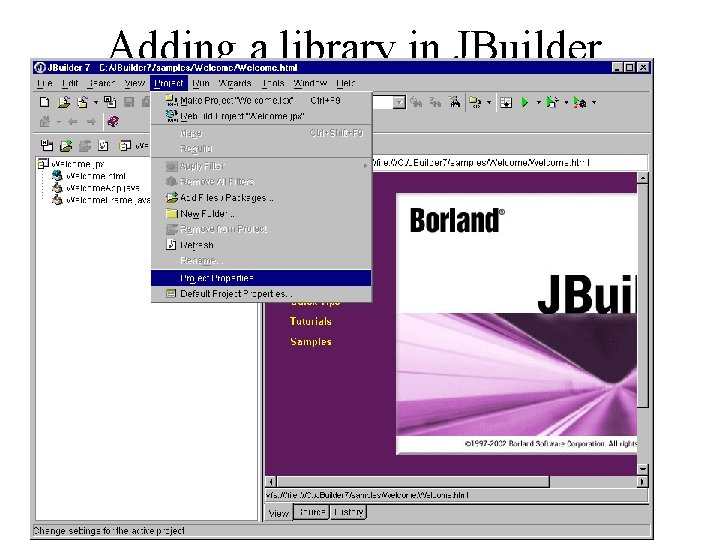720x540 pixels.
Task: Click the Back arrow icon
Action: [73, 122]
